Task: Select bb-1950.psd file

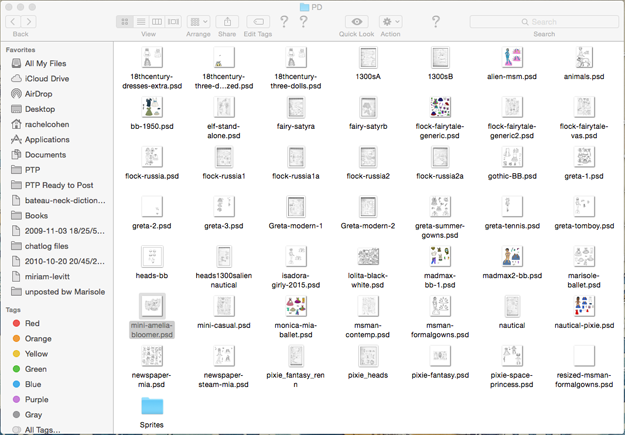Action: coord(152,113)
